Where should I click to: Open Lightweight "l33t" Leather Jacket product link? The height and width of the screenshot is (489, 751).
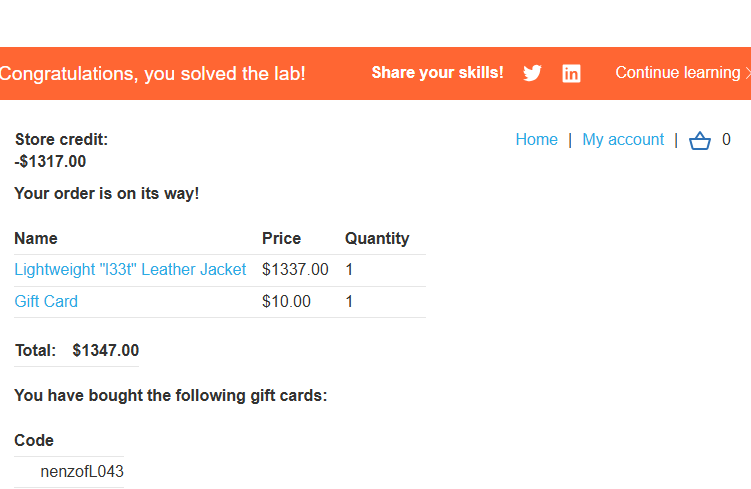tap(130, 270)
